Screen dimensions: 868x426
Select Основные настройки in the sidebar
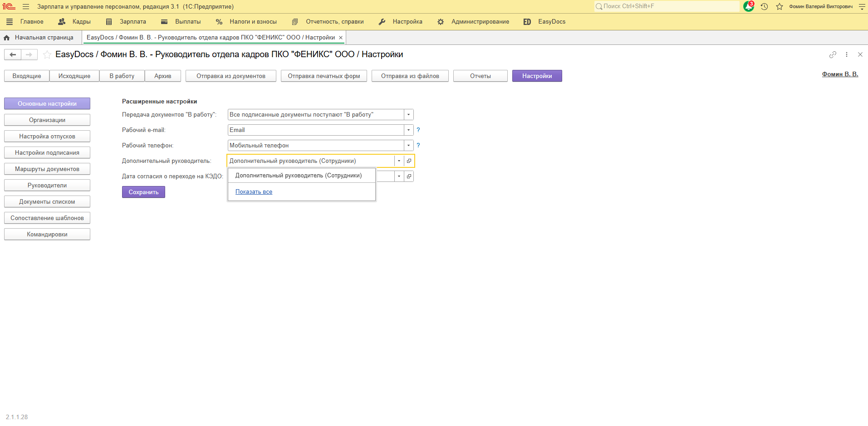click(47, 103)
